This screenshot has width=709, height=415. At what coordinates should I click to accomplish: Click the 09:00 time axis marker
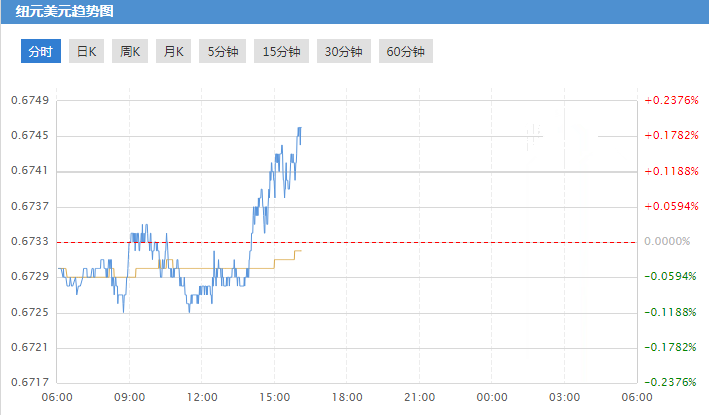[129, 397]
